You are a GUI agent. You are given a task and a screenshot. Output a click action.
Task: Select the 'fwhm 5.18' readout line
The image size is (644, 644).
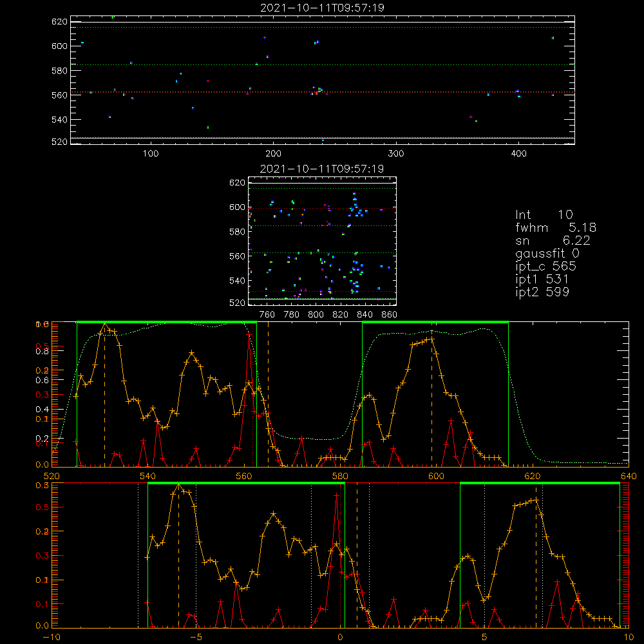[556, 227]
